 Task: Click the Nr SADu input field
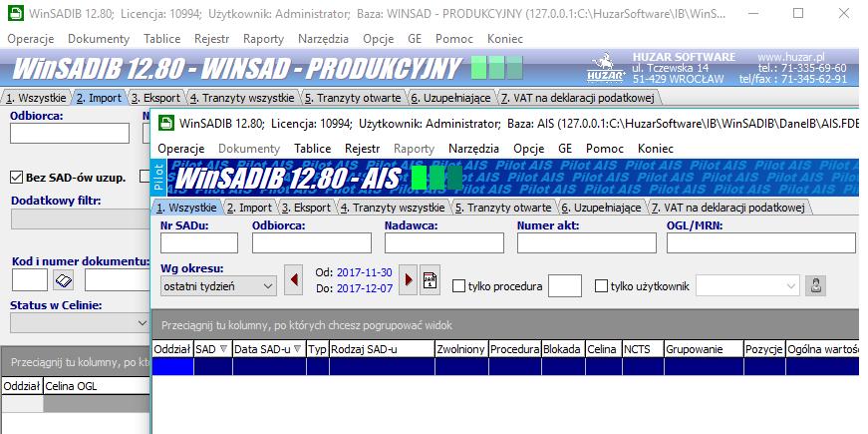point(199,242)
